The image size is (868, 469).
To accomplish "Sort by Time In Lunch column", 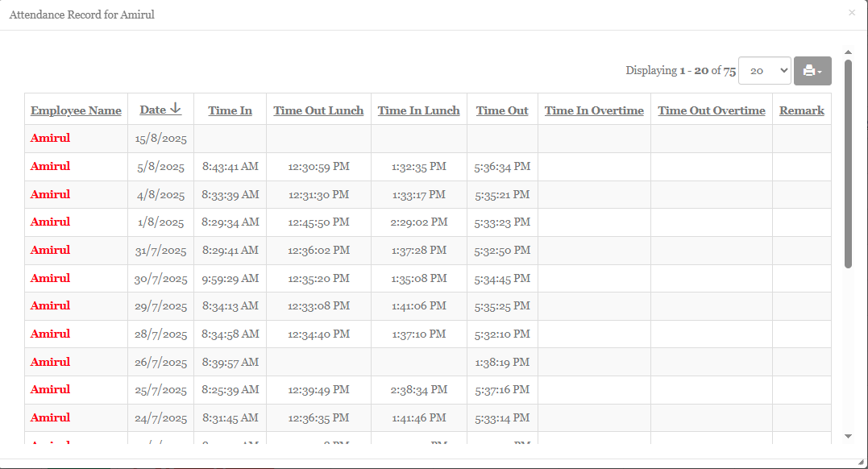I will coord(418,110).
